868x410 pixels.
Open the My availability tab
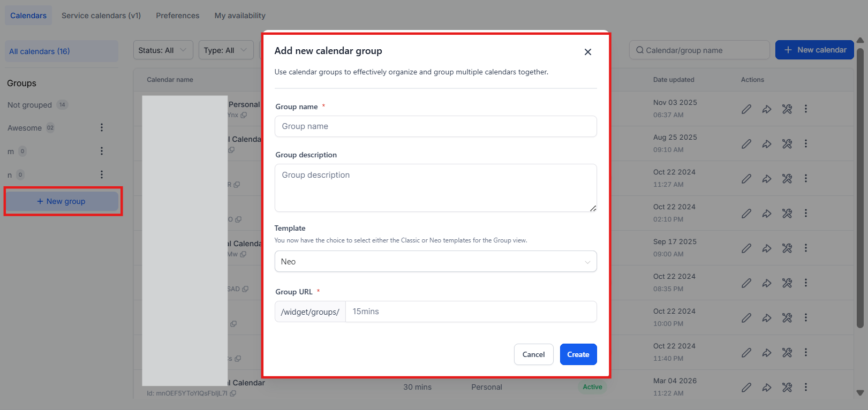(x=240, y=16)
